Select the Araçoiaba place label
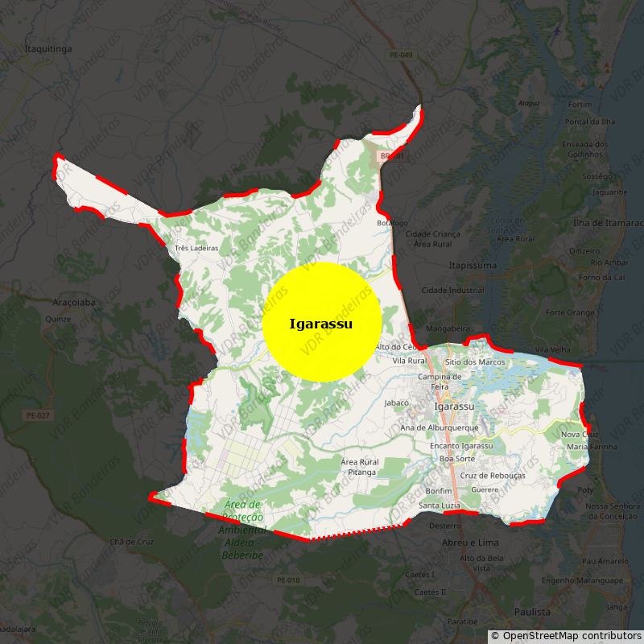The image size is (644, 644). tap(74, 302)
